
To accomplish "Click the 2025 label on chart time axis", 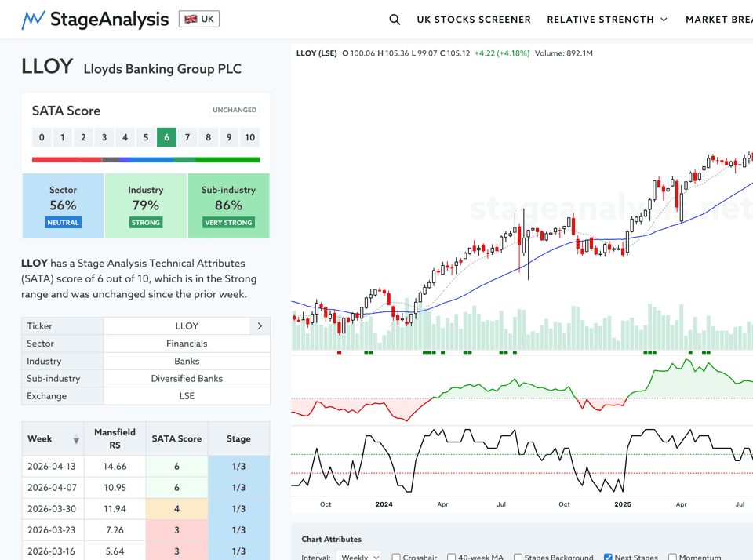I will tap(623, 504).
